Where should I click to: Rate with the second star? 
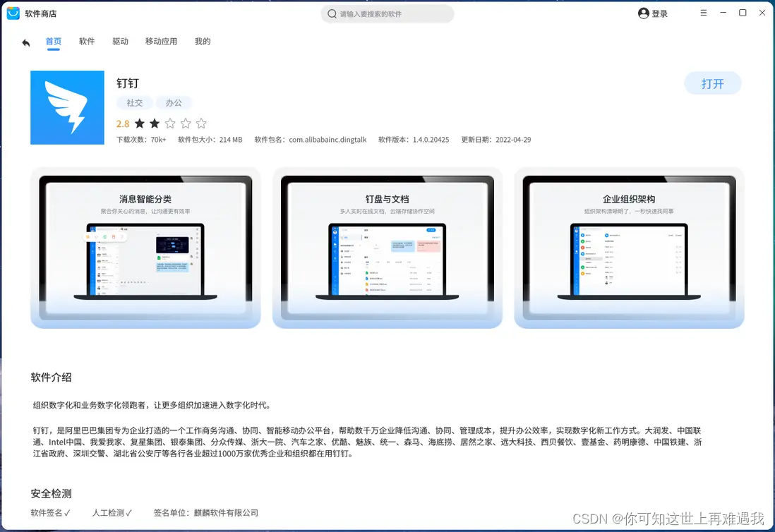(155, 123)
